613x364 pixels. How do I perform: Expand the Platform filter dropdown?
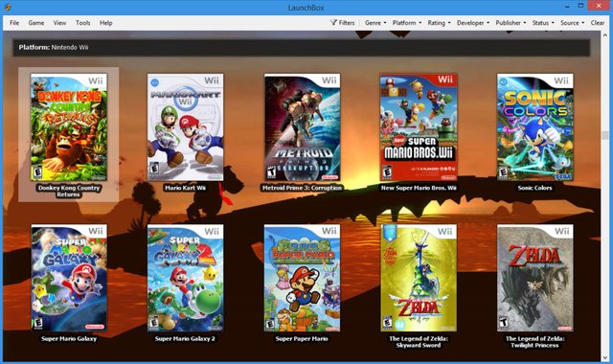406,23
